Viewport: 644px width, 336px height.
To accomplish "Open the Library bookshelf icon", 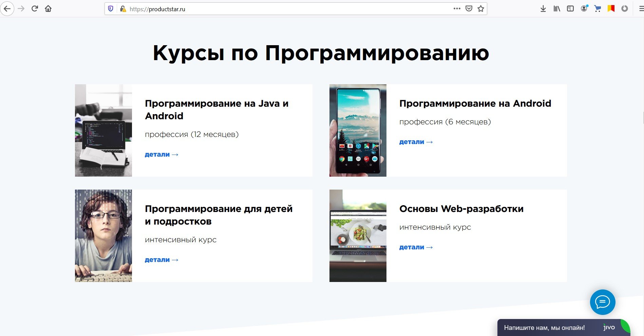I will pyautogui.click(x=557, y=9).
